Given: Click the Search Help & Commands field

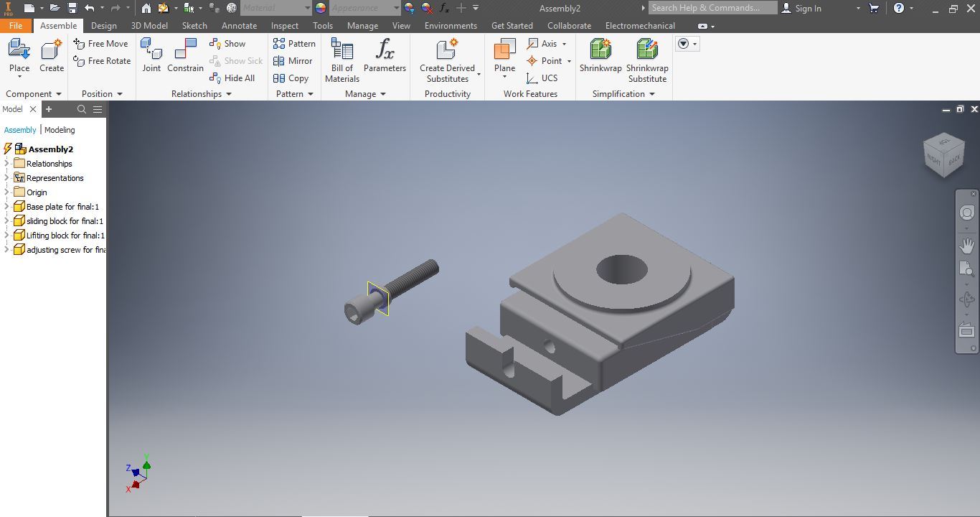Looking at the screenshot, I should click(712, 8).
